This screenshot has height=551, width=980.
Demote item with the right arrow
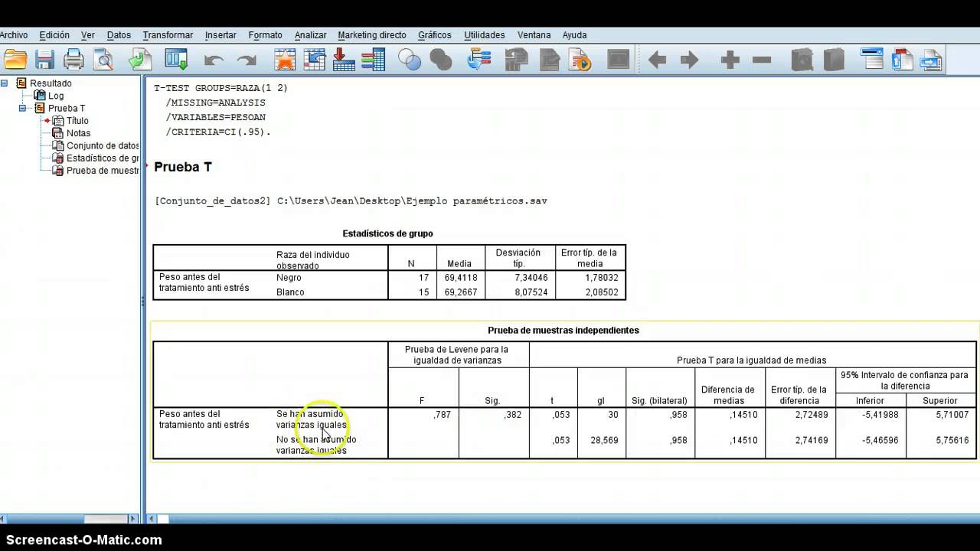pyautogui.click(x=689, y=60)
